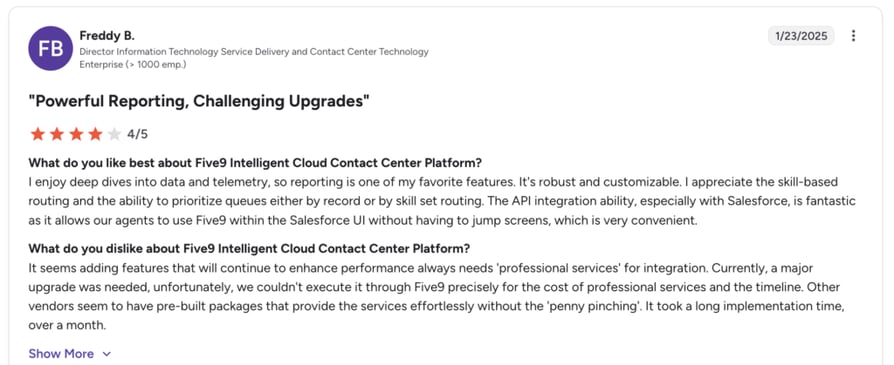The image size is (894, 365).
Task: Click the paragraph starting "I enjoy deep dives"
Action: click(442, 201)
